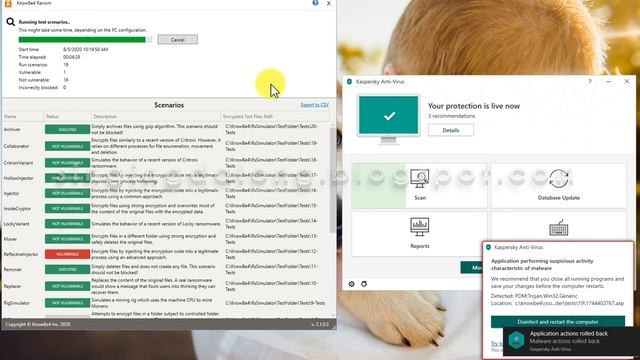Screen dimensions: 640x360
Task: Open the On-Screen Keyboard tile icon
Action: (x=558, y=228)
